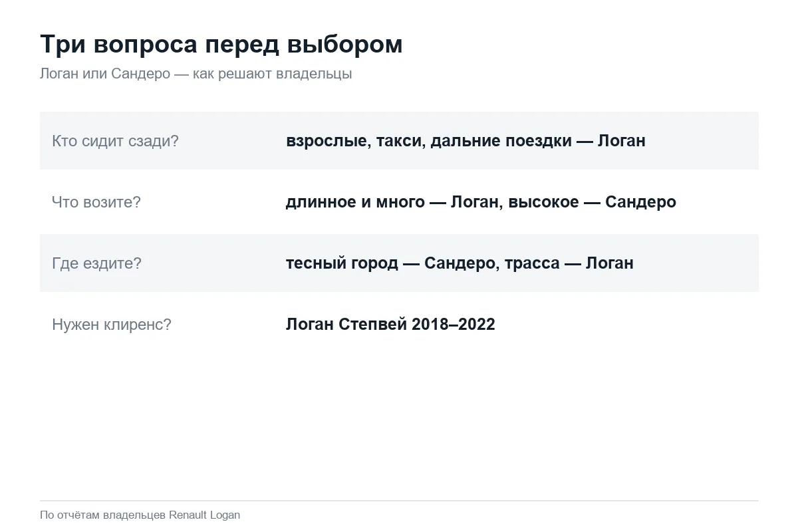798x532 pixels.
Task: Click the heading 'Три вопроса перед выбором'
Action: click(221, 45)
